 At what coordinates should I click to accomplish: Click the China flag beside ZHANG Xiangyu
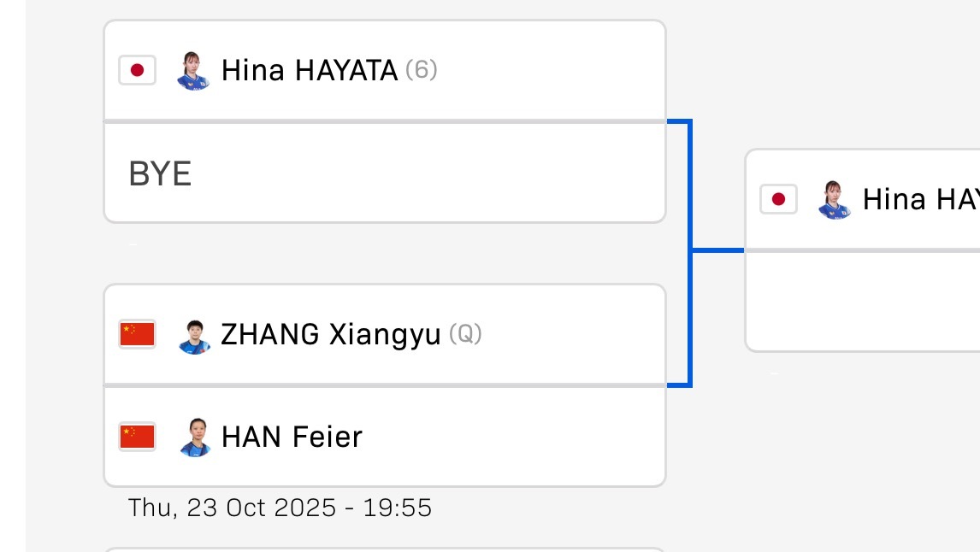pos(137,334)
